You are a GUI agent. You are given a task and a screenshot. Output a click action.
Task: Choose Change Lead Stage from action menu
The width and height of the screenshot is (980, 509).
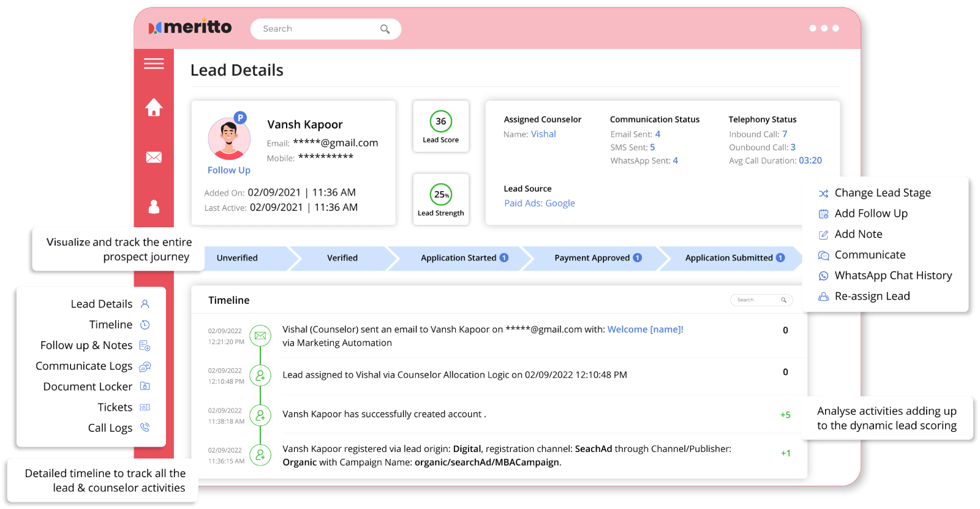click(882, 193)
